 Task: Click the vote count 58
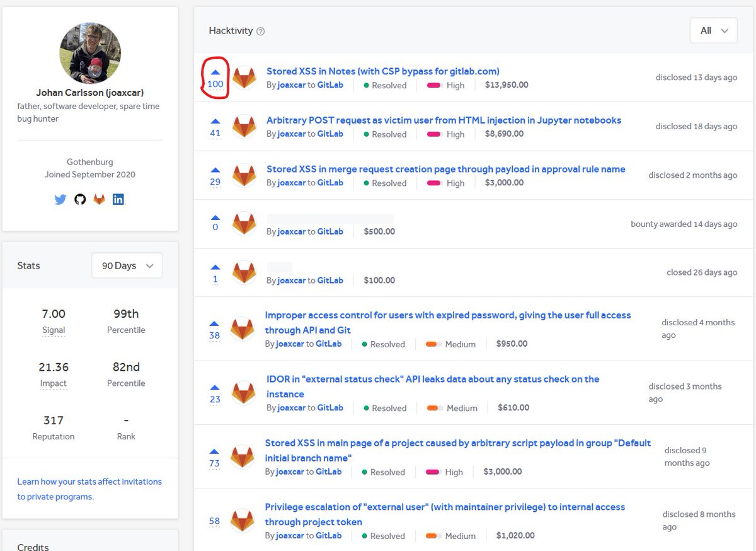214,521
